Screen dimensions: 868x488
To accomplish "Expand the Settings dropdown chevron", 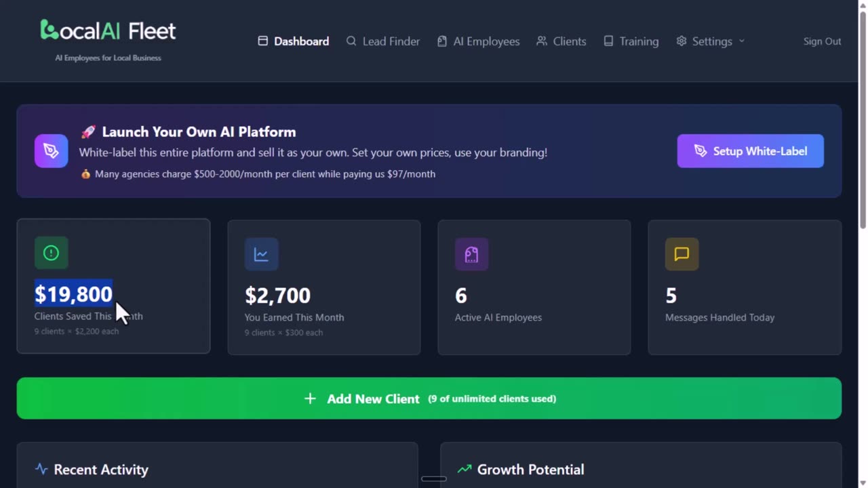I will coord(741,41).
